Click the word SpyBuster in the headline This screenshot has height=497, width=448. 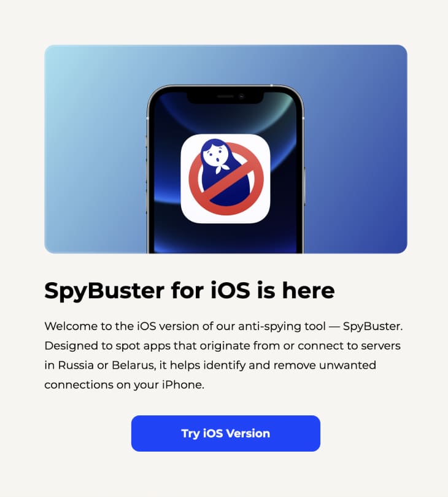(104, 291)
